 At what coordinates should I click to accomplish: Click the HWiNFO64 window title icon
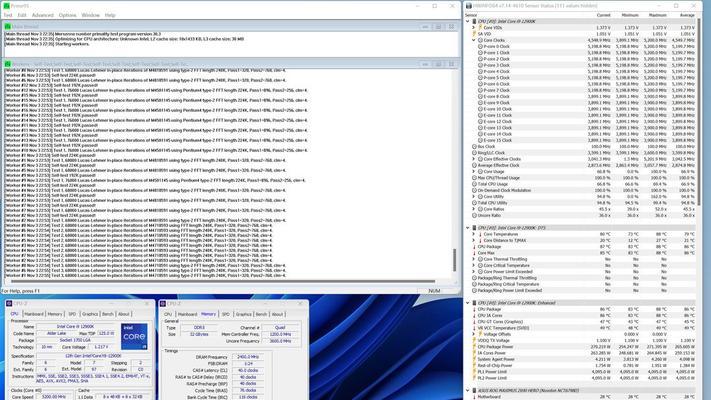469,6
